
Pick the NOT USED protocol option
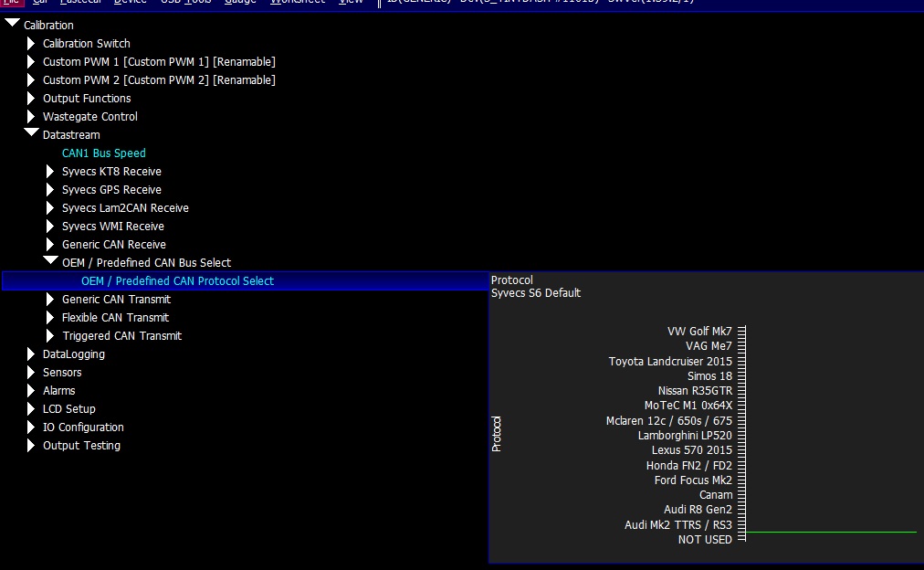point(705,540)
